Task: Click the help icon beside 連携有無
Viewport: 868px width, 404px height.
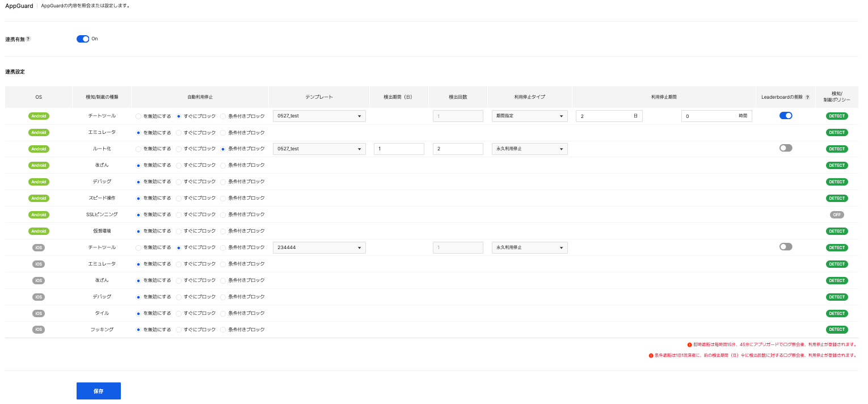Action: click(x=28, y=39)
